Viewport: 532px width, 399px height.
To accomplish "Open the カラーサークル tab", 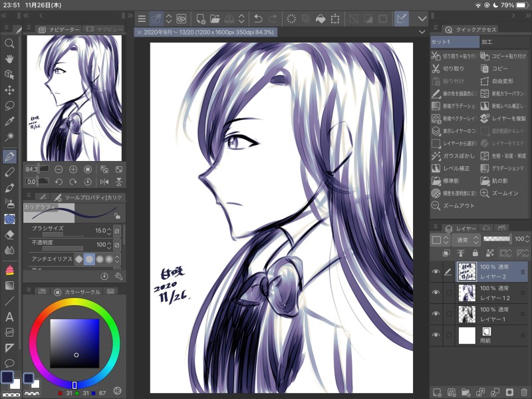I will coord(78,292).
